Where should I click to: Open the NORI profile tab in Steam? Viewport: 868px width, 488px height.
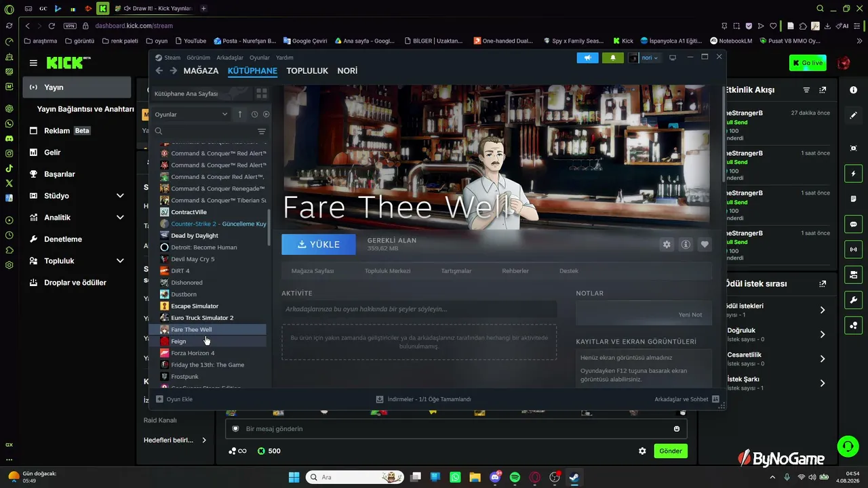point(347,70)
